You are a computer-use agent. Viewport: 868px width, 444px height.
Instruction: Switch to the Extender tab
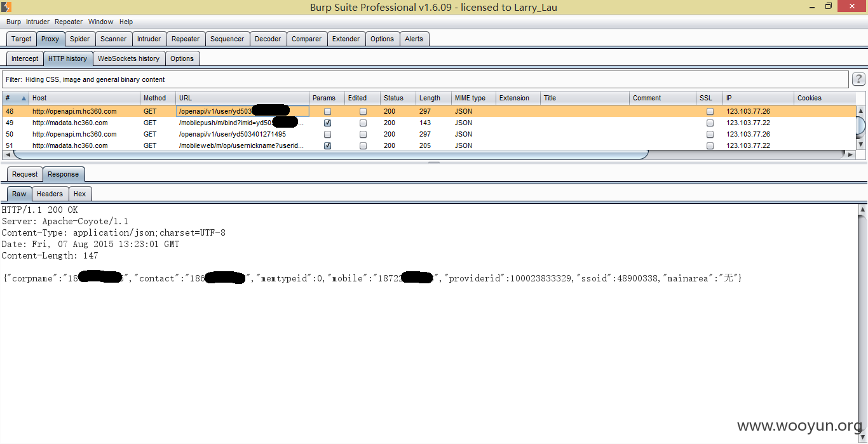(x=346, y=39)
